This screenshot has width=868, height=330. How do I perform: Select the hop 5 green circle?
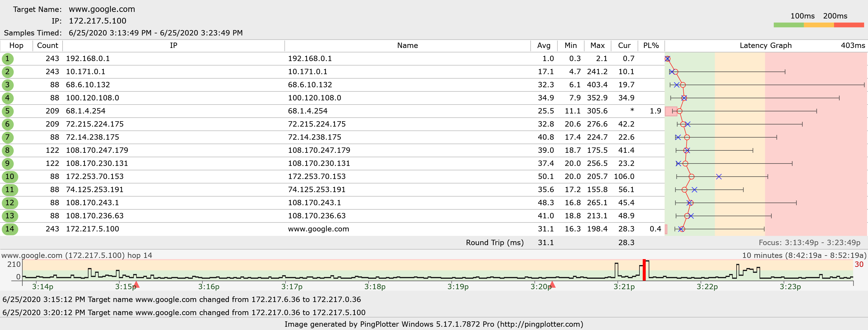[x=7, y=111]
